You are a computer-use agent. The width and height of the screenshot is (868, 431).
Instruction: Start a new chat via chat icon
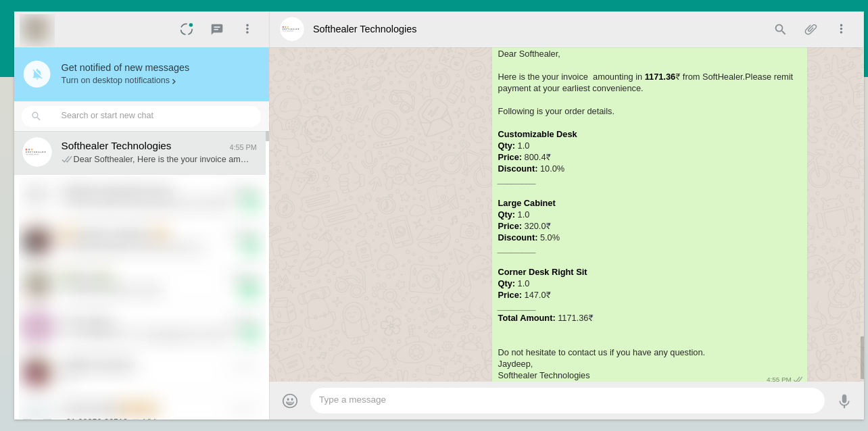pyautogui.click(x=217, y=29)
